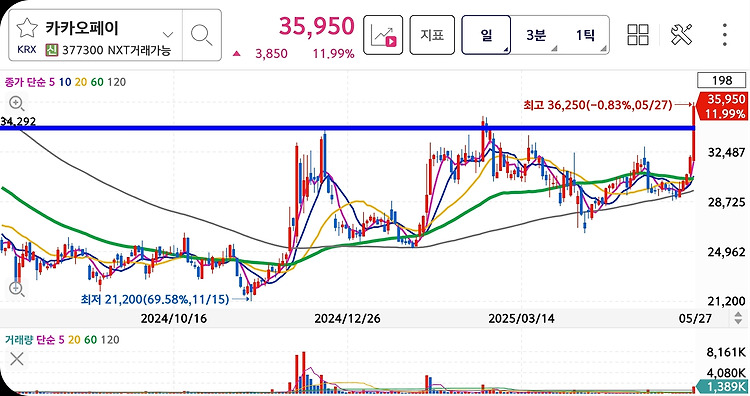Open the three-dot more options menu
750x396 pixels.
pyautogui.click(x=725, y=34)
